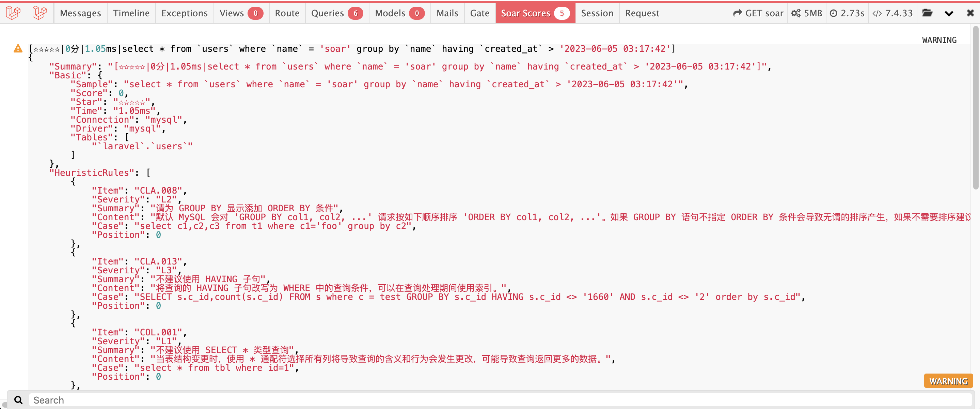Switch to the Messages tab

click(80, 13)
